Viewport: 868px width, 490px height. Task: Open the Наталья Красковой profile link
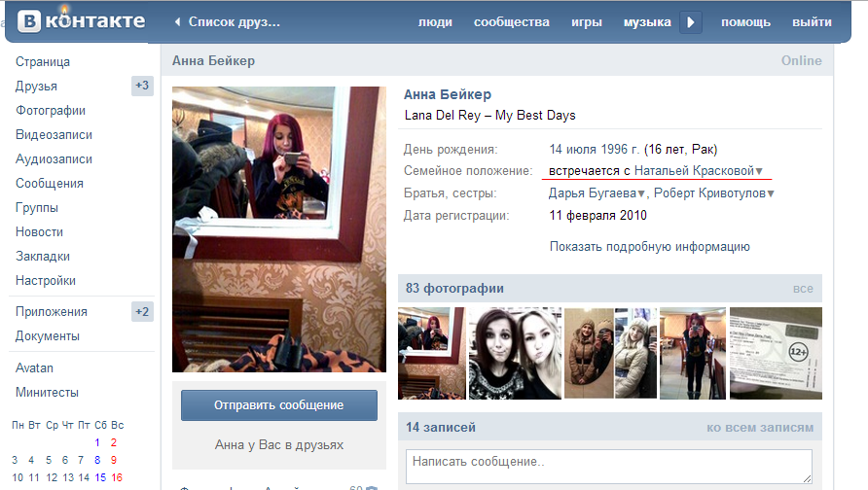coord(694,171)
